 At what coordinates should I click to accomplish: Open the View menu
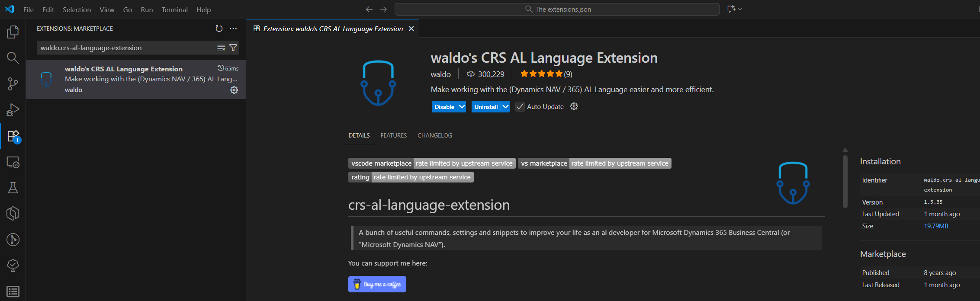point(107,10)
